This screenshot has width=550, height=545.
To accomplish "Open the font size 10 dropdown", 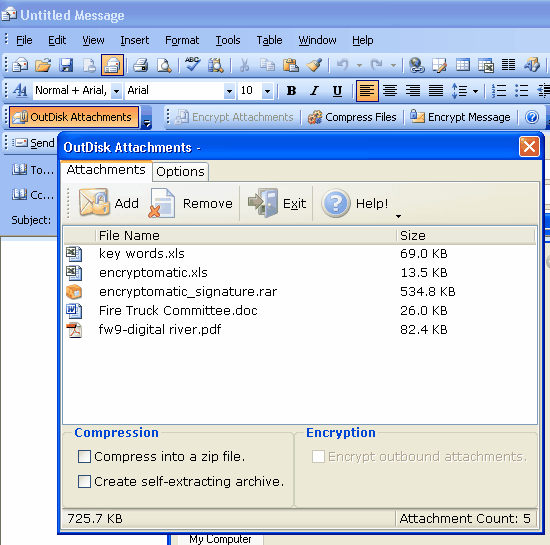I will tap(268, 91).
